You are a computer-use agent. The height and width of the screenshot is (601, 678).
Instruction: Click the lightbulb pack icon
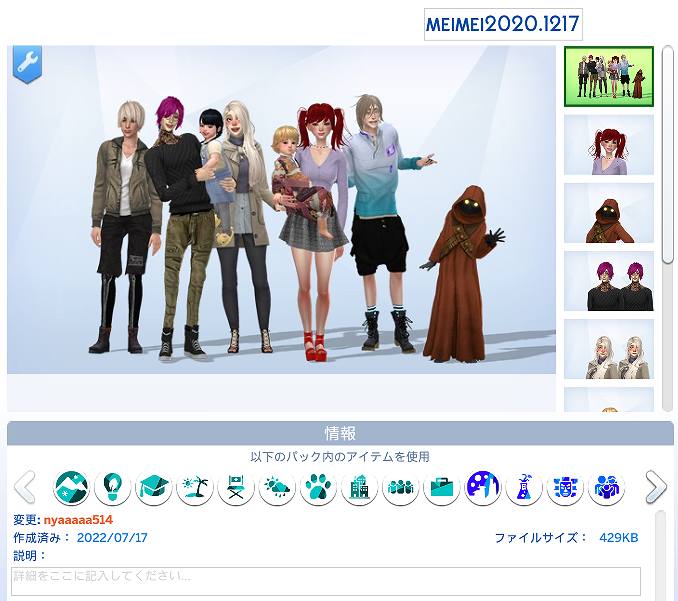click(112, 488)
